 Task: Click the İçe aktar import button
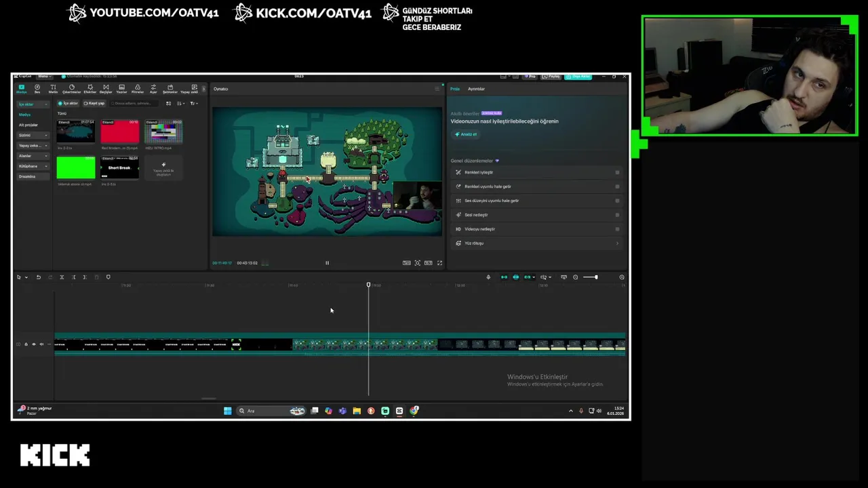coord(68,104)
